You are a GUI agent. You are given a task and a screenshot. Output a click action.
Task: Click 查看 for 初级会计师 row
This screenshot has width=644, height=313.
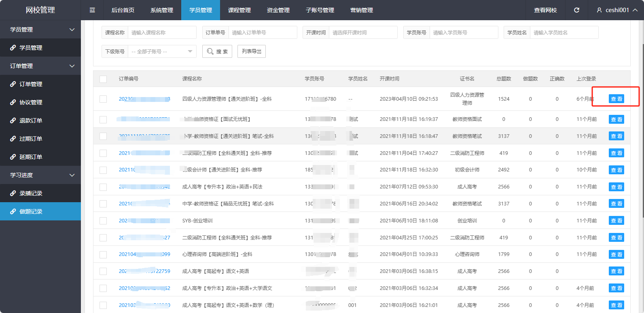tap(616, 170)
